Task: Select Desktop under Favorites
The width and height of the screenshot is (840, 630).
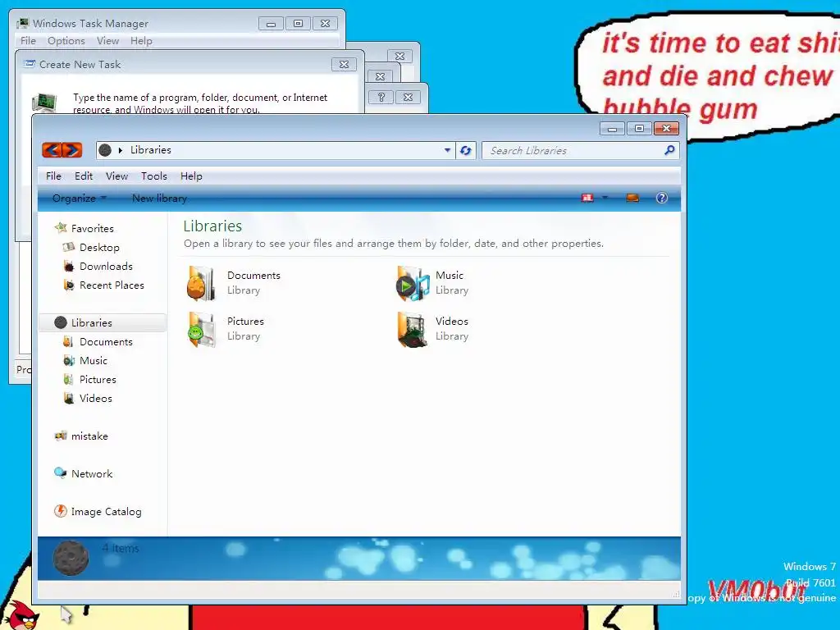Action: click(99, 248)
